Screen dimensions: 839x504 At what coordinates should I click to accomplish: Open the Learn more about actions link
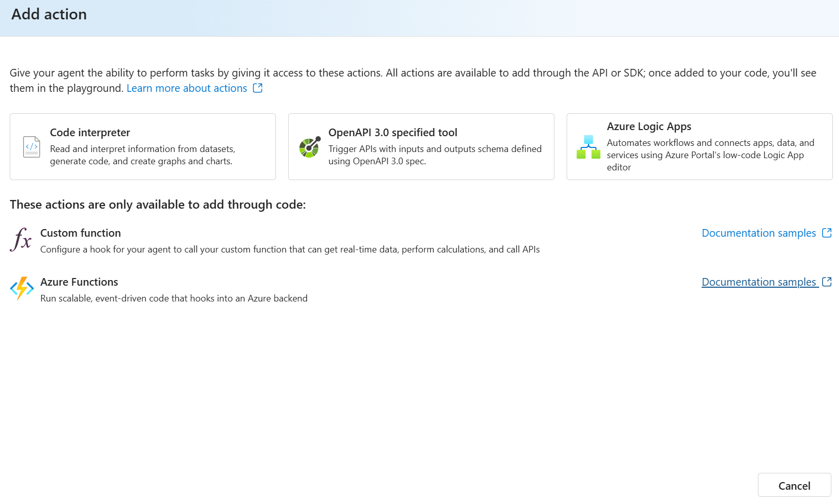point(187,88)
